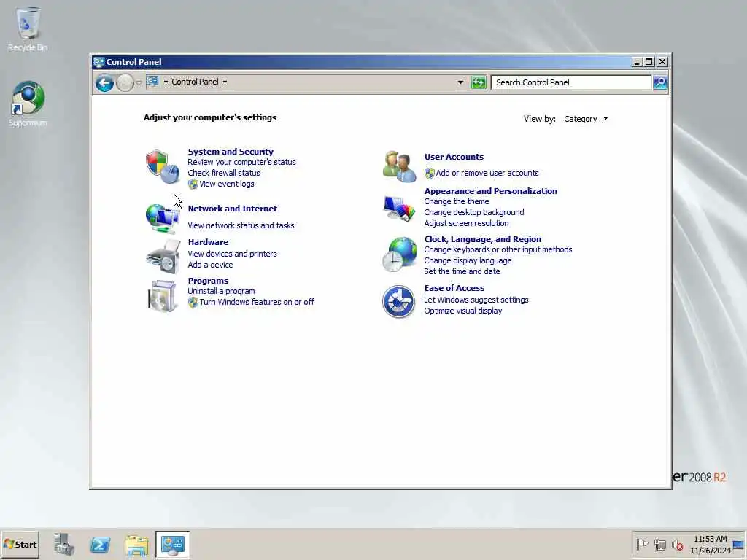
Task: Open the address bar history dropdown
Action: (x=460, y=82)
